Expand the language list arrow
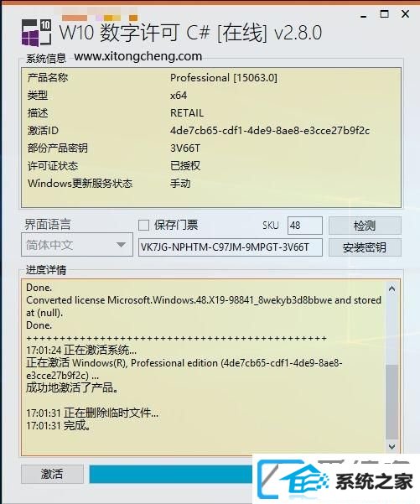 pos(121,245)
